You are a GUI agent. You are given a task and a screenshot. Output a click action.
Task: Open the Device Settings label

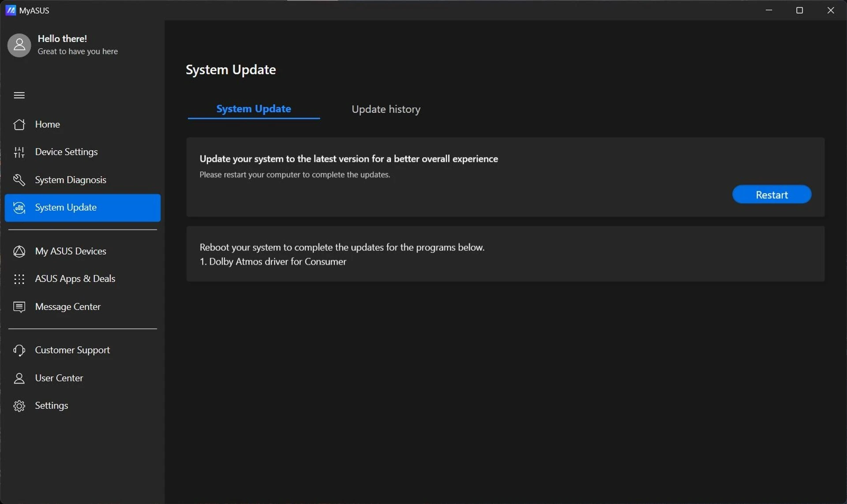coord(66,152)
